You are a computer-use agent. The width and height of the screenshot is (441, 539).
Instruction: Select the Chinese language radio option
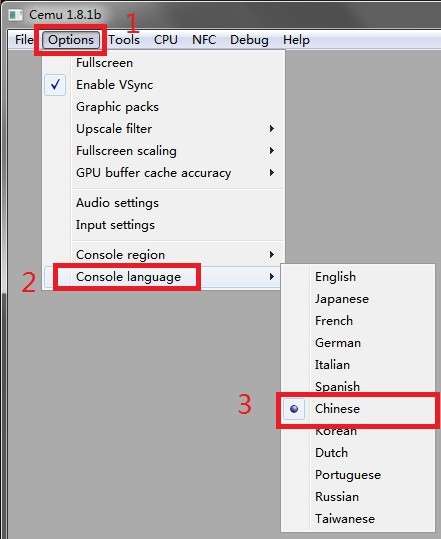pyautogui.click(x=294, y=409)
